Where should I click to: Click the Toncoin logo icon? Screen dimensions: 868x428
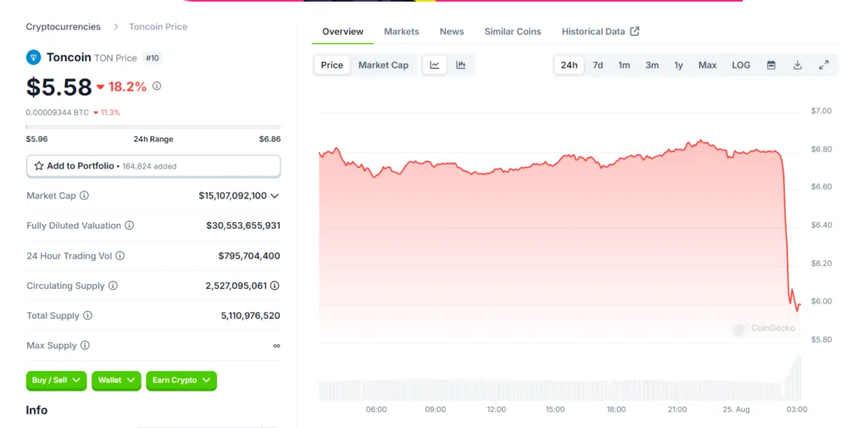[x=34, y=58]
